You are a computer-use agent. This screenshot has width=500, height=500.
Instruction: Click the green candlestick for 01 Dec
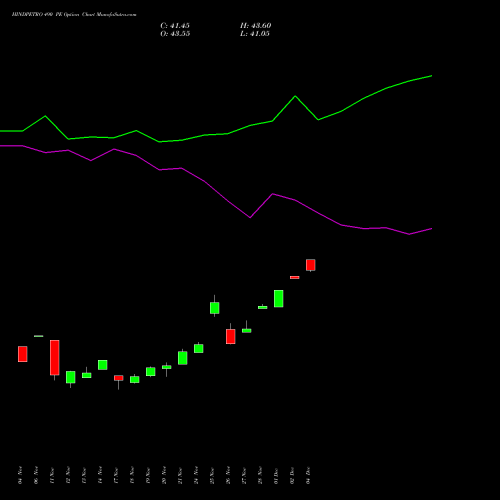coord(279,299)
